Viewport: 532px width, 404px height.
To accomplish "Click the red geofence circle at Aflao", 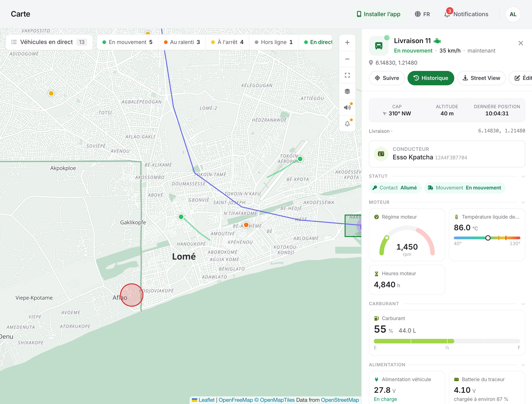I will [132, 295].
